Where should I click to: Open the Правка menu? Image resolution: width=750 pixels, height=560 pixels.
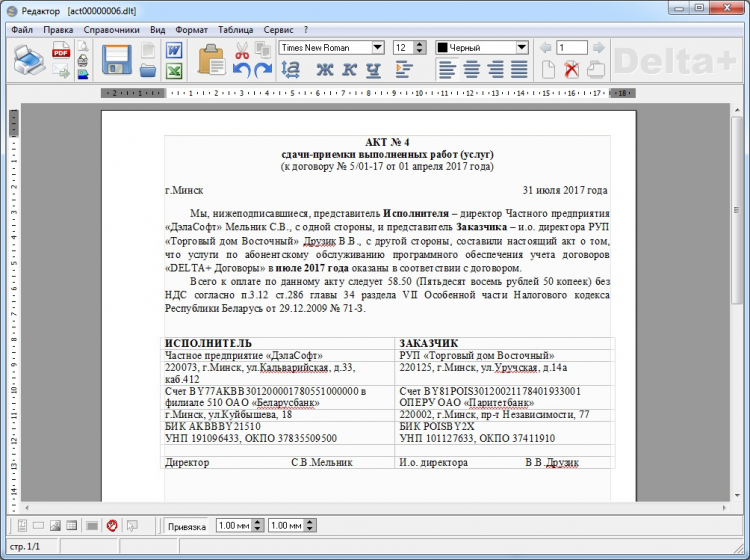pos(58,30)
